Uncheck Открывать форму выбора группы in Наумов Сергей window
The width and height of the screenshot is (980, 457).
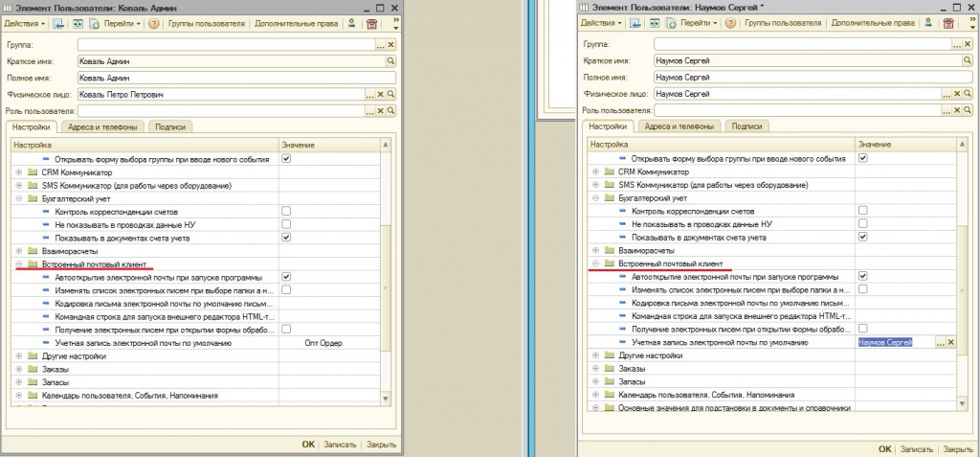click(862, 158)
